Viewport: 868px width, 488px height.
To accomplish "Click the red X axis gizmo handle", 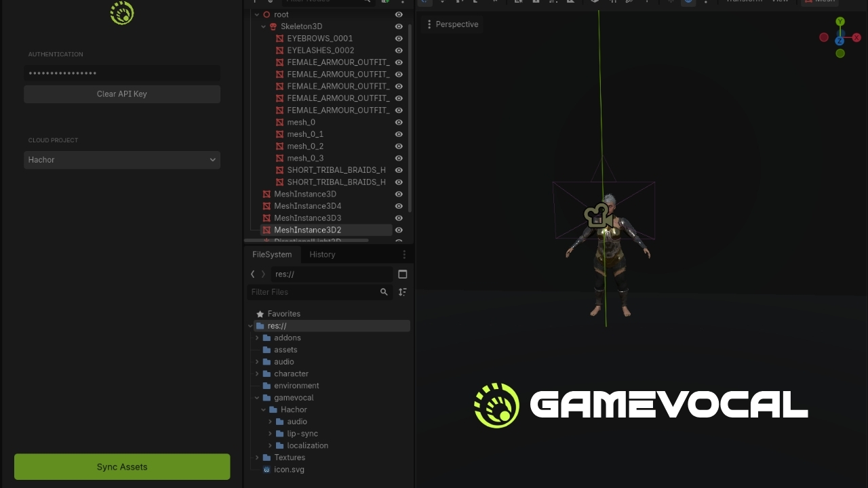I will click(856, 38).
